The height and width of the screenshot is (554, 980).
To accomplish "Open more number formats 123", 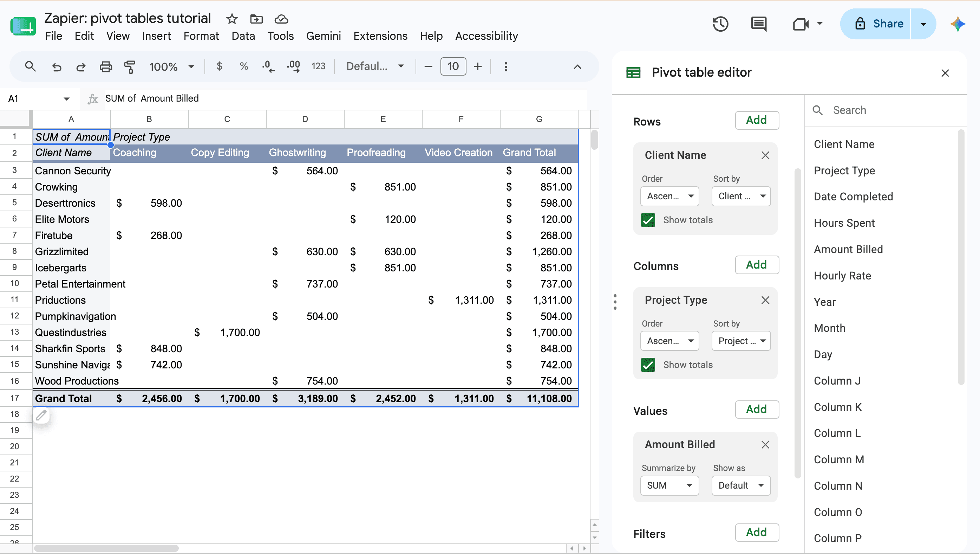I will coord(319,67).
